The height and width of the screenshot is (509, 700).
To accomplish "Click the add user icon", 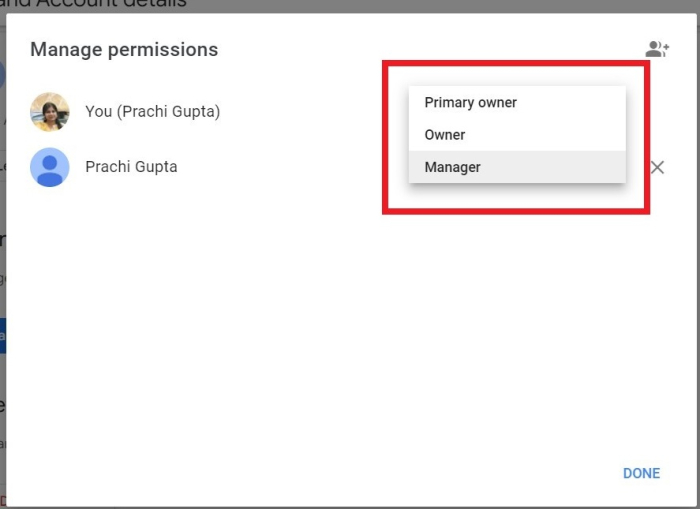I will tap(657, 49).
